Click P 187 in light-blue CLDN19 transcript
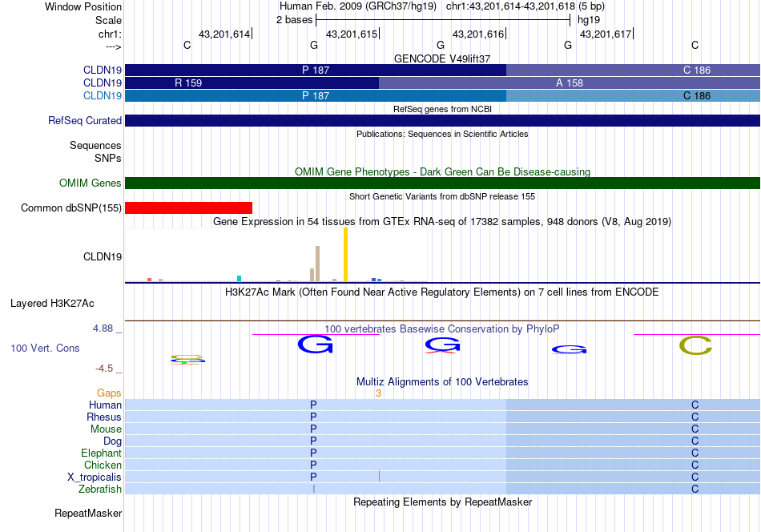The width and height of the screenshot is (761, 532). click(316, 95)
